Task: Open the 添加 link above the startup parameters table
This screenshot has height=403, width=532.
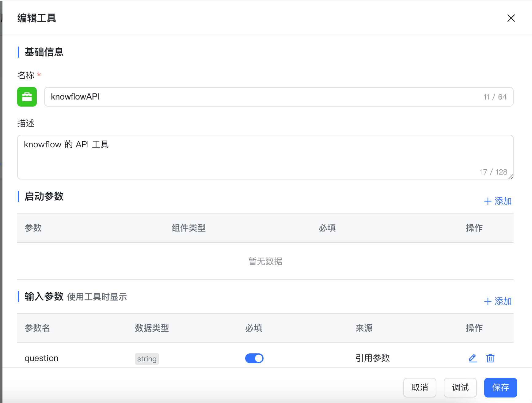Action: [503, 201]
